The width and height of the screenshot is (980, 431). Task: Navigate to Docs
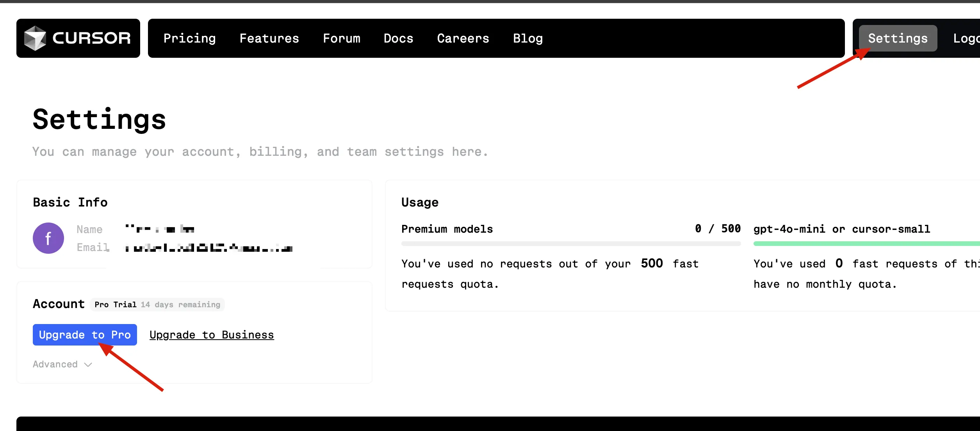pyautogui.click(x=398, y=38)
